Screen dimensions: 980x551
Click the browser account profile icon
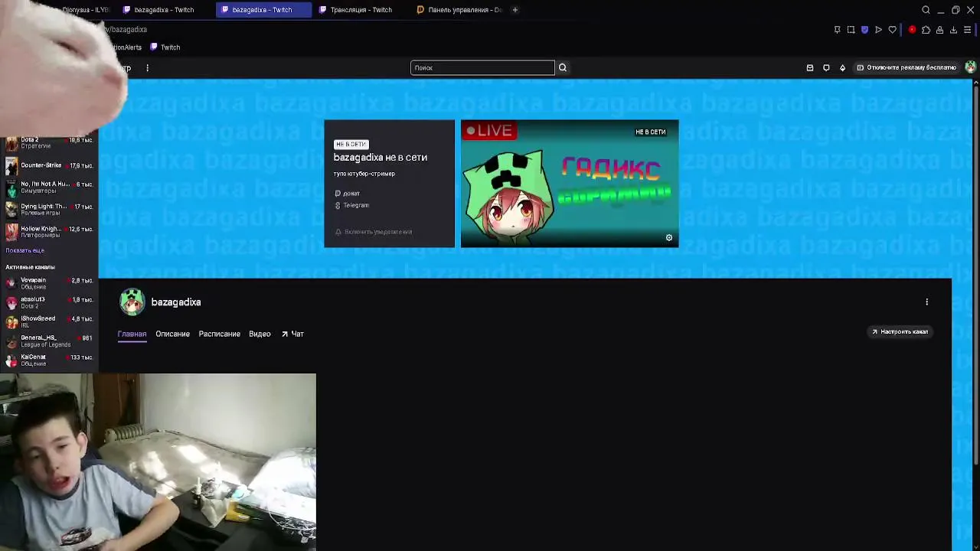pyautogui.click(x=939, y=30)
